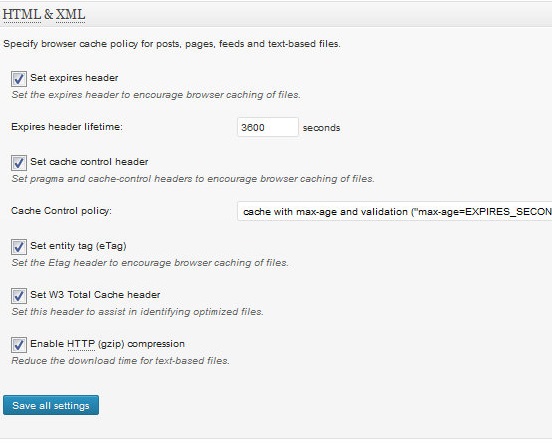The width and height of the screenshot is (552, 443).
Task: Toggle the Set cache control header checkbox
Action: coord(19,163)
